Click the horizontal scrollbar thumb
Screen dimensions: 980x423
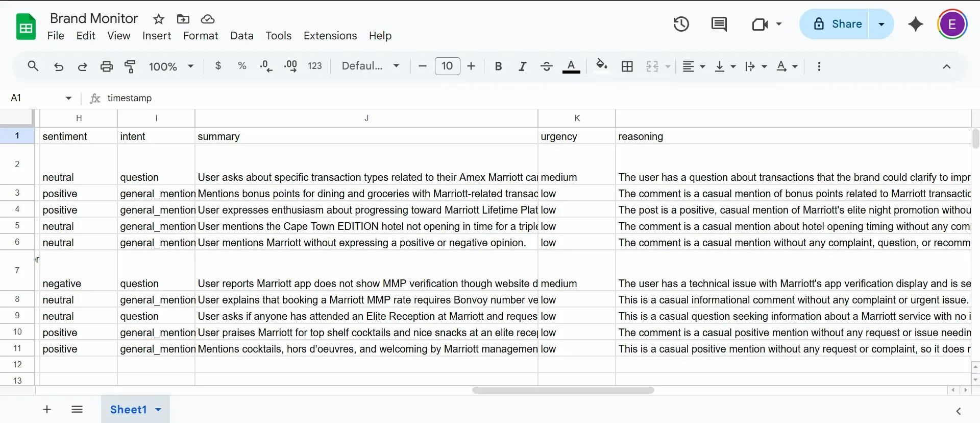click(x=563, y=390)
